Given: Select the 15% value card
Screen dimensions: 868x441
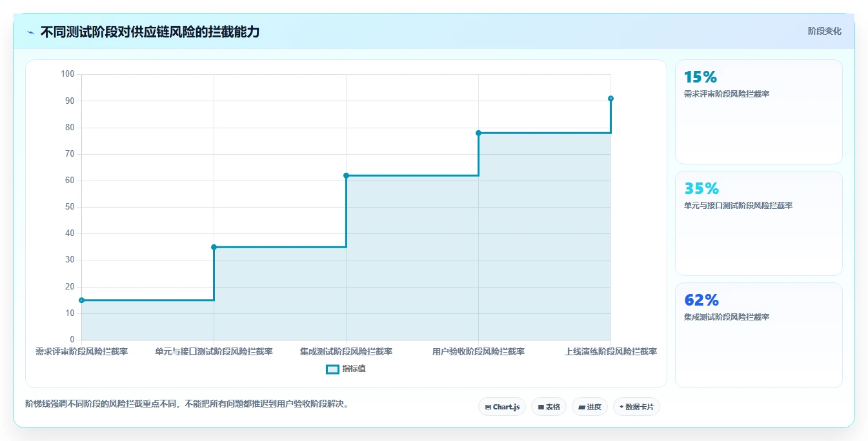Looking at the screenshot, I should coord(759,112).
